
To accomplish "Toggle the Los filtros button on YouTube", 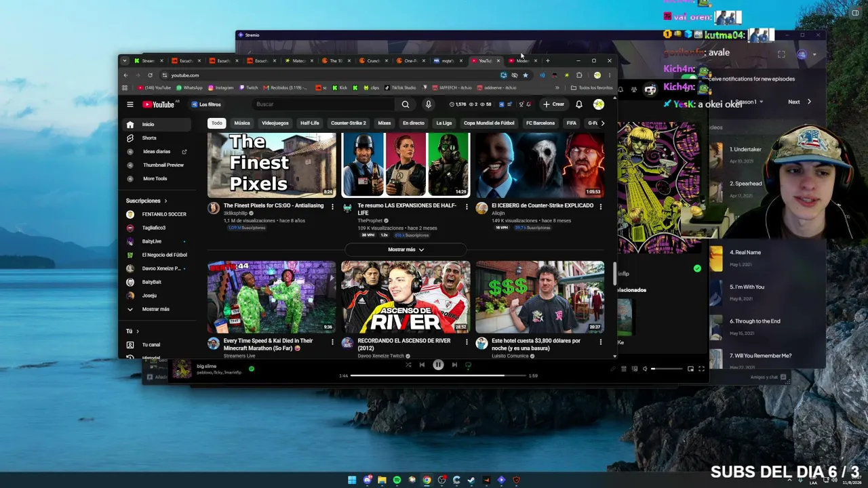I will click(206, 104).
